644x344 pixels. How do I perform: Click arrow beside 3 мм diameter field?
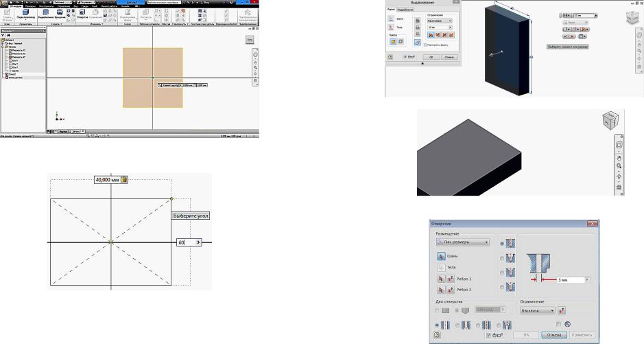pos(587,279)
